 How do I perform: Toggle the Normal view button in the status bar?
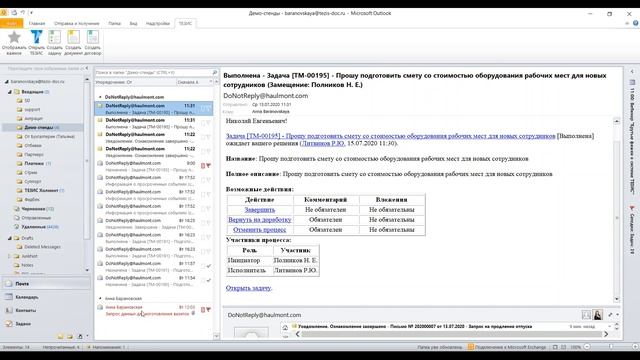tap(555, 347)
